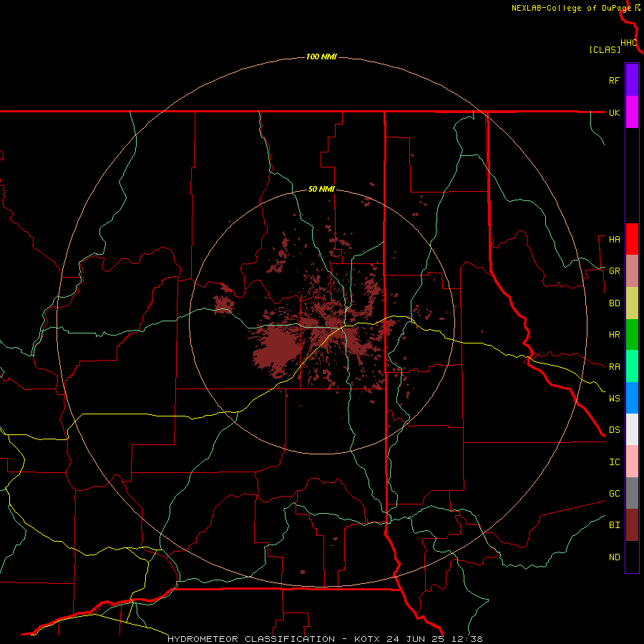Click the 'IC' legend label
Viewport: 644px width, 644px height.
click(614, 462)
